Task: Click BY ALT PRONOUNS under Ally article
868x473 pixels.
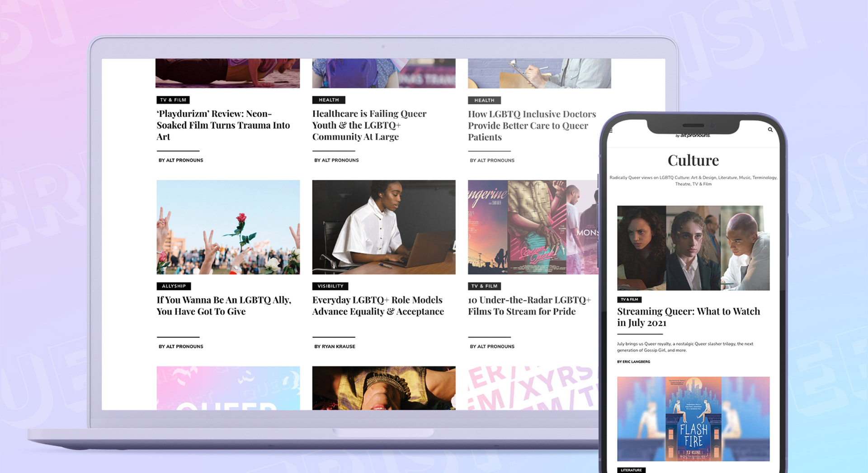Action: 181,347
